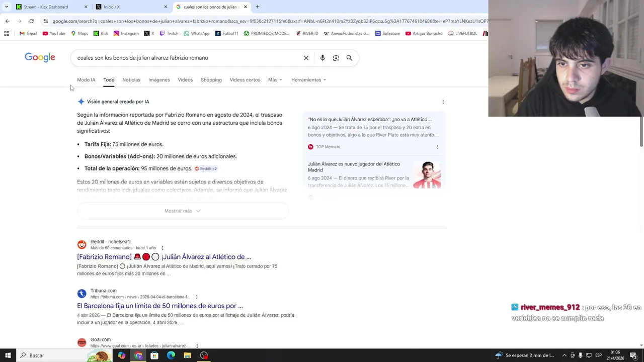Go back to previous page
Viewport: 644px width, 362px height.
click(x=7, y=21)
